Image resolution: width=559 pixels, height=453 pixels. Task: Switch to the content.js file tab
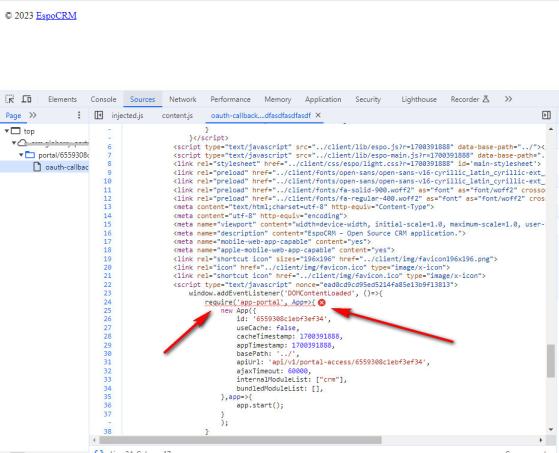click(x=177, y=115)
